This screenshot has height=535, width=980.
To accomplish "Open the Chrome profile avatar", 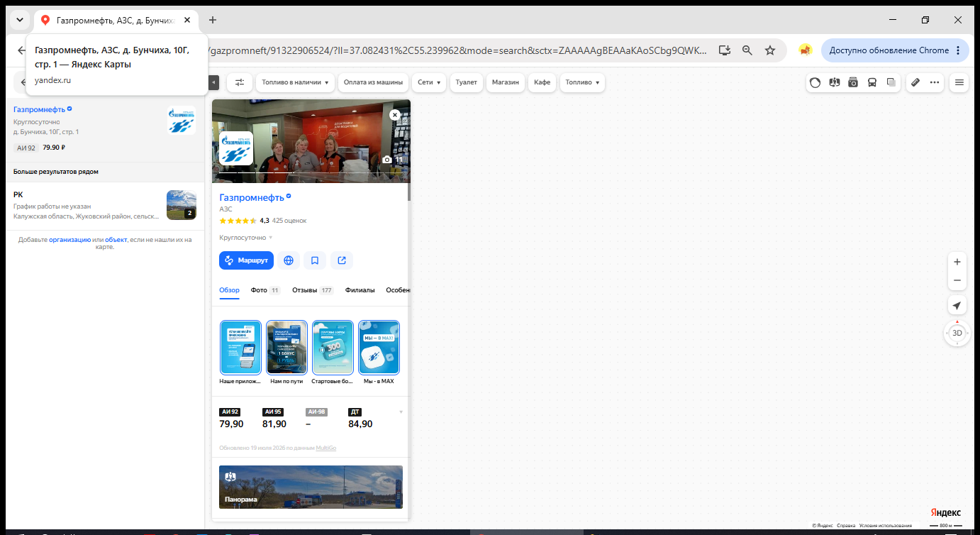I will pyautogui.click(x=805, y=50).
